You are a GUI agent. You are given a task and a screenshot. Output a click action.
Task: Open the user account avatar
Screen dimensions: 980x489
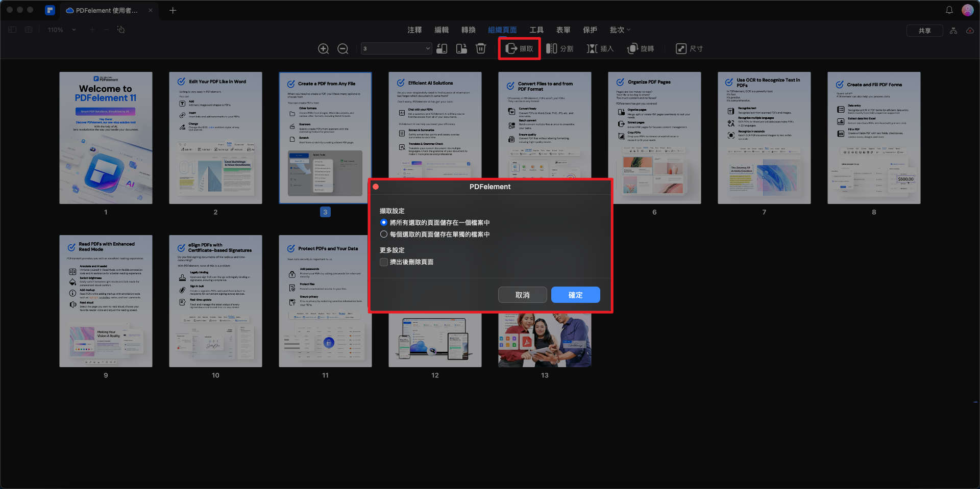click(968, 10)
